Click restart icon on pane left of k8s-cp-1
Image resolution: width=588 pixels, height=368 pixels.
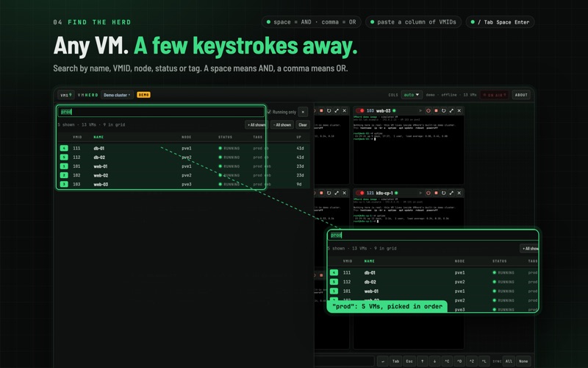click(x=329, y=193)
